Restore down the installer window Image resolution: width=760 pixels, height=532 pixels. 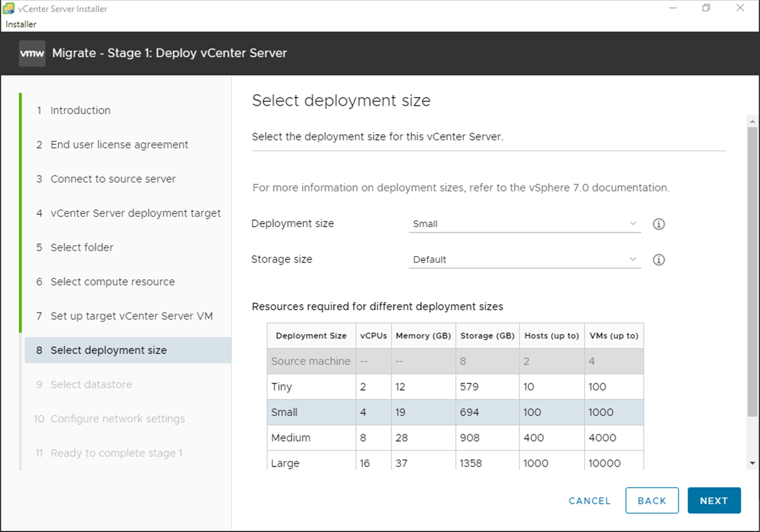click(706, 8)
